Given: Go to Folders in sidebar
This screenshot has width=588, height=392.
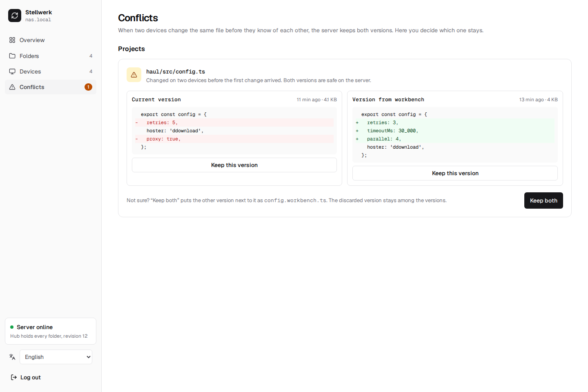Looking at the screenshot, I should click(51, 56).
